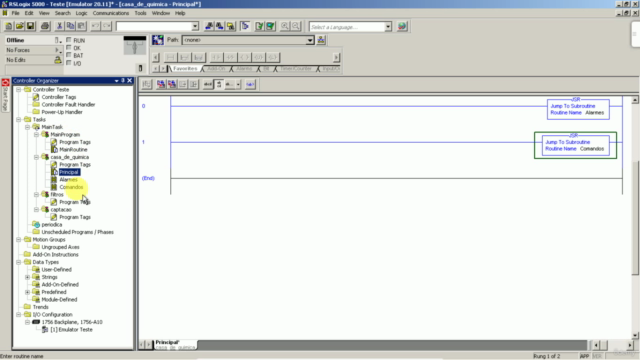Viewport: 640px width, 360px height.
Task: Open the Offline controller status dropdown
Action: point(58,40)
